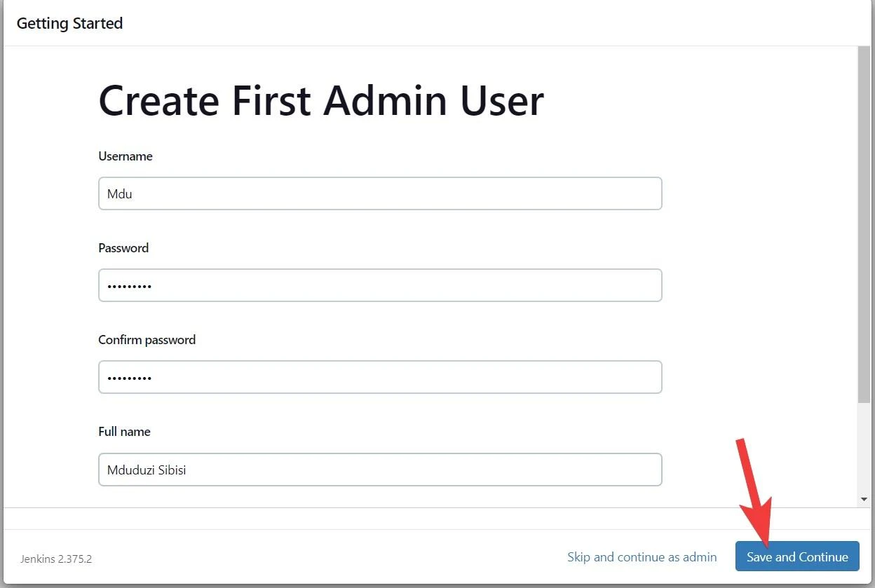Click the Getting Started header text
The height and width of the screenshot is (588, 875).
[69, 22]
